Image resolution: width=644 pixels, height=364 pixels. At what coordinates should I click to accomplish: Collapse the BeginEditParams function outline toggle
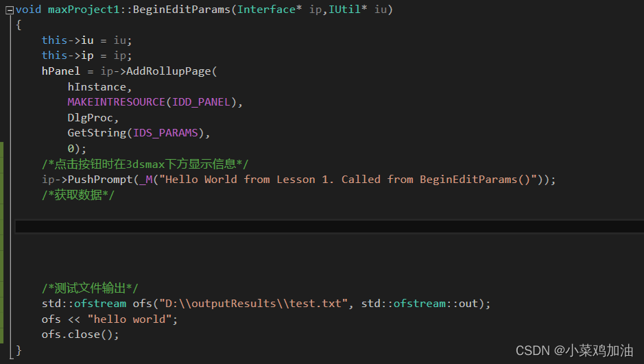click(10, 10)
